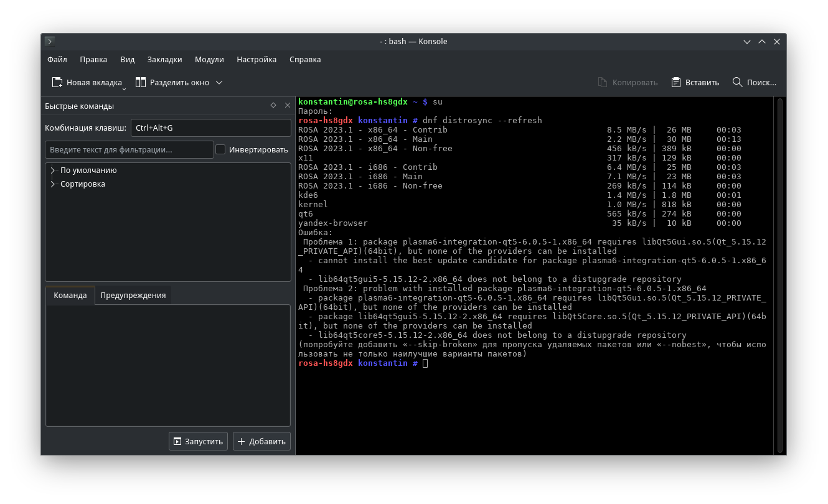Open the Разделить окно dropdown arrow
The width and height of the screenshot is (828, 504).
(x=219, y=82)
